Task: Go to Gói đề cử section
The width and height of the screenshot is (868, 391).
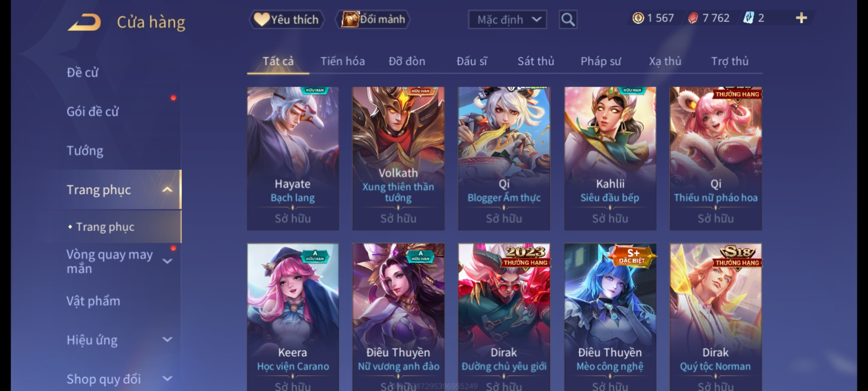Action: coord(93,112)
